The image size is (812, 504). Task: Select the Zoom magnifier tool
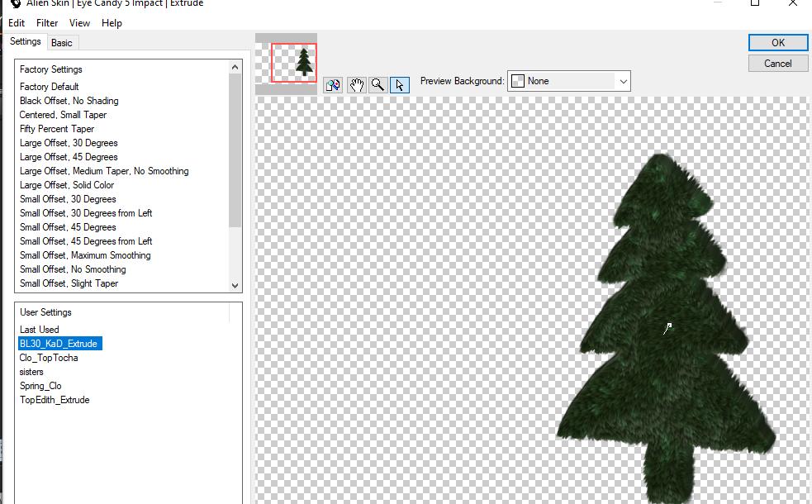coord(378,84)
